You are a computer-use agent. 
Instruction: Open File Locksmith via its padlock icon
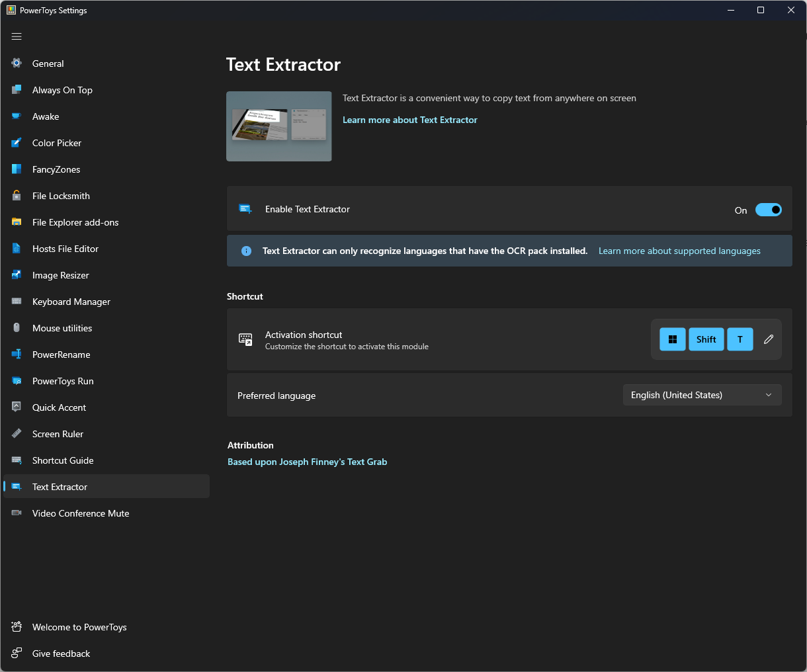tap(16, 196)
